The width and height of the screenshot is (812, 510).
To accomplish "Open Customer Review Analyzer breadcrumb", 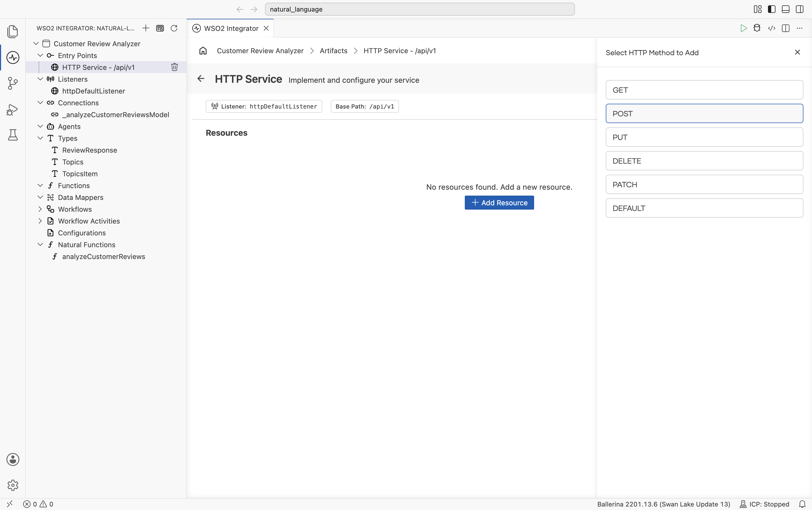I will point(260,51).
